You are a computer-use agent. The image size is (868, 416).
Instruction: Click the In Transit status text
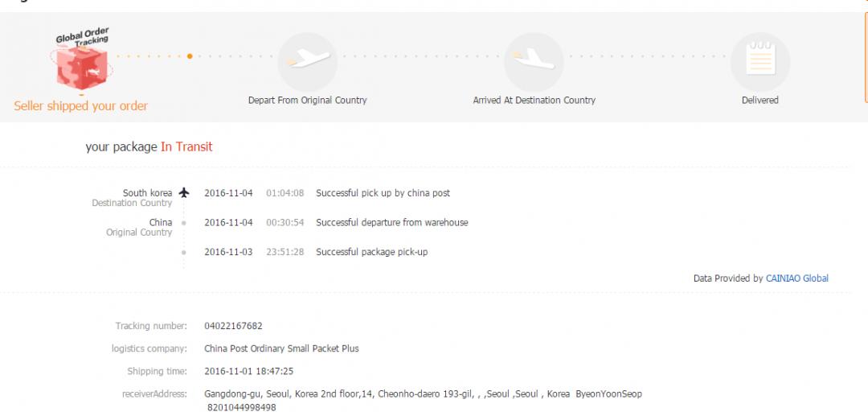(x=186, y=147)
